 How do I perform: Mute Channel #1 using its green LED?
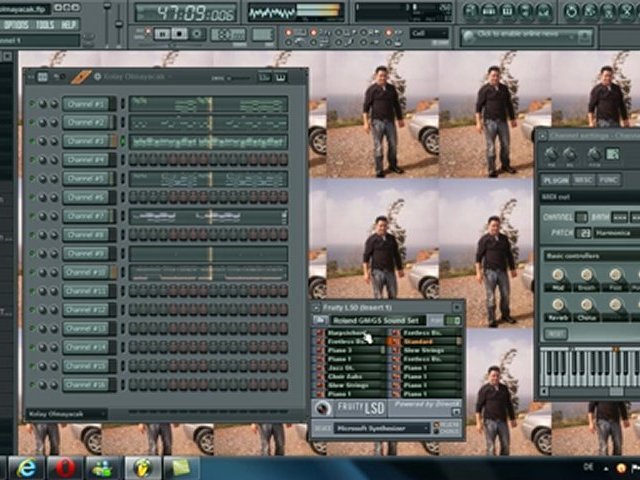click(x=32, y=104)
